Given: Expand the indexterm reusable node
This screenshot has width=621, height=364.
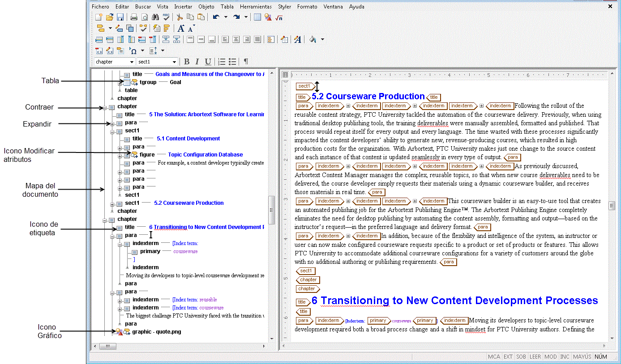Looking at the screenshot, I should [x=120, y=300].
